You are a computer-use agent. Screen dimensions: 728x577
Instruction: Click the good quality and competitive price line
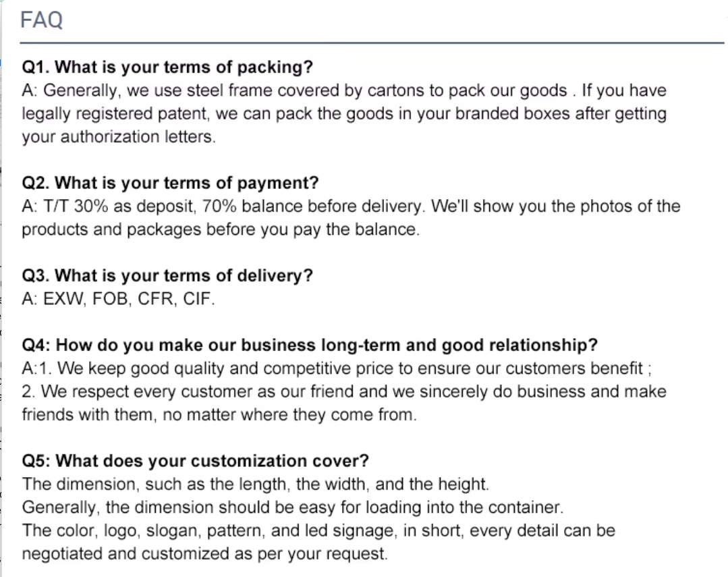[x=337, y=368]
